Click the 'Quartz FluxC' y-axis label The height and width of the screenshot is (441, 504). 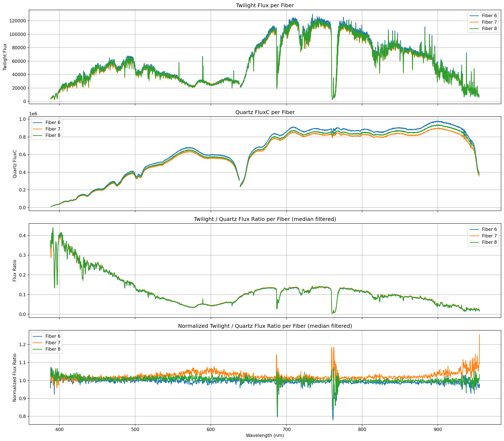15,164
